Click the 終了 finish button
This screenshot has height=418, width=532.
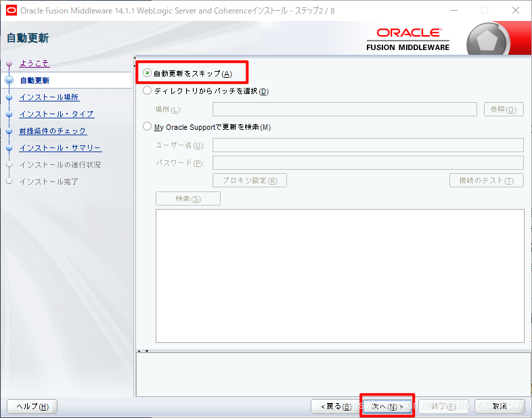pos(443,406)
